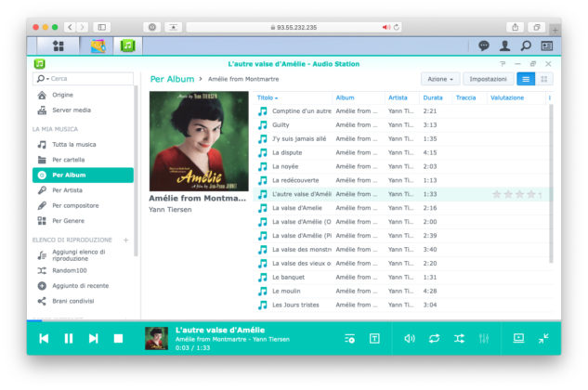Open the volume control
Viewport: 588px width, 390px height.
[x=410, y=339]
